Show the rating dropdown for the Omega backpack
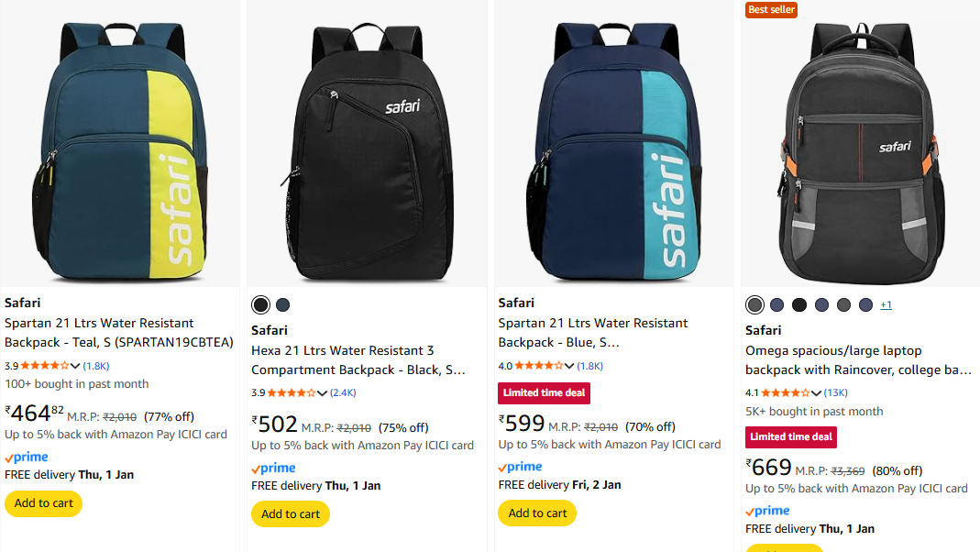 pos(816,393)
